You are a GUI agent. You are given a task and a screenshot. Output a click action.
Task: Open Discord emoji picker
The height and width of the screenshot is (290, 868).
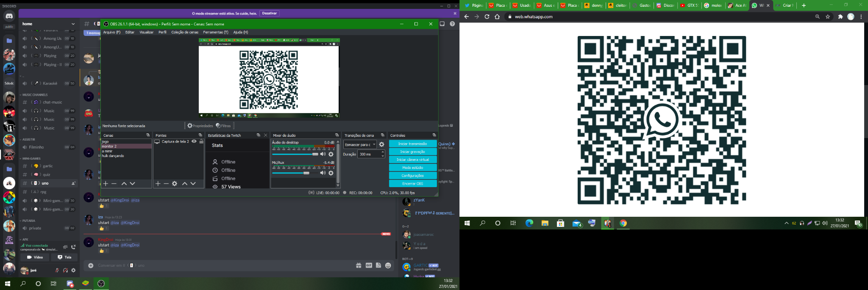coord(388,265)
